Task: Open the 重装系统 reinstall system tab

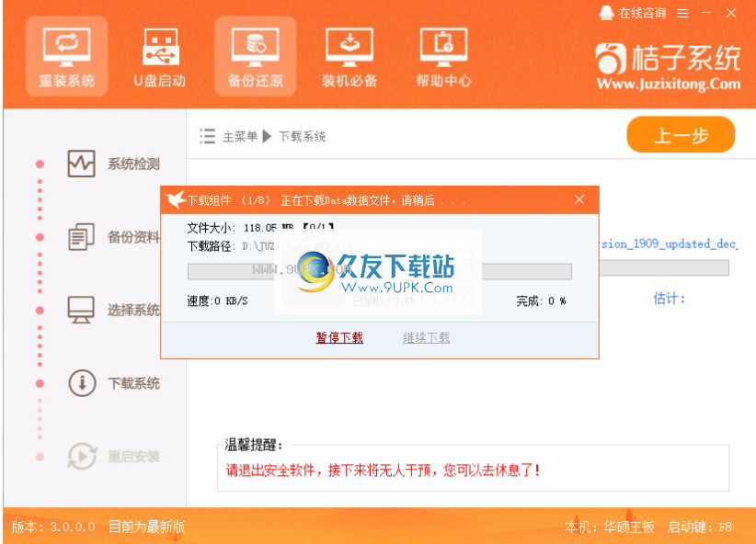Action: 66,56
